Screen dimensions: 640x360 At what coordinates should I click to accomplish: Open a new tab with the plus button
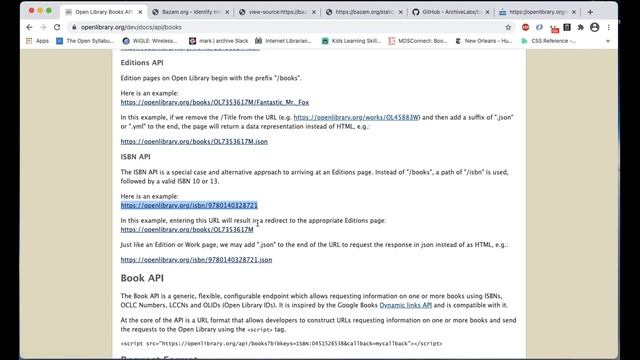click(590, 12)
